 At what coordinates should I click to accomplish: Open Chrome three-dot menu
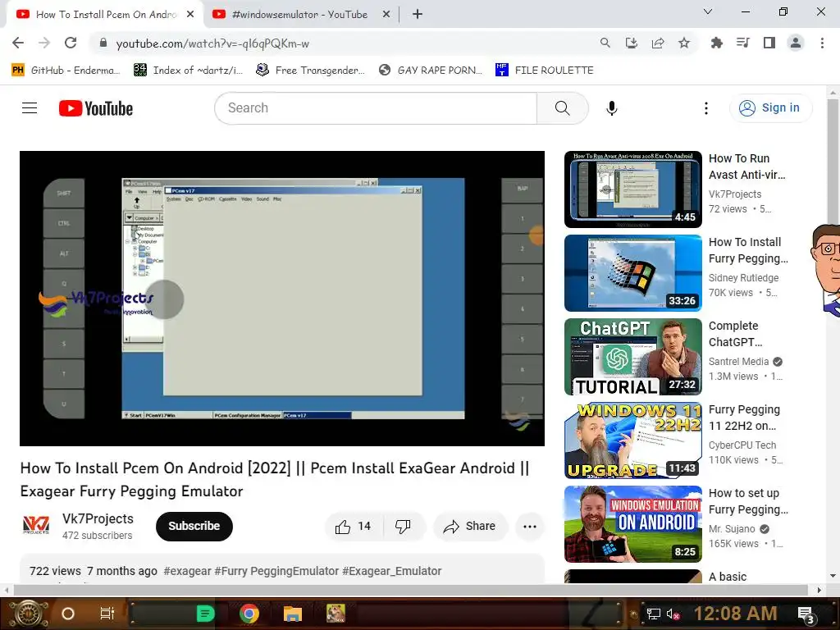[822, 43]
